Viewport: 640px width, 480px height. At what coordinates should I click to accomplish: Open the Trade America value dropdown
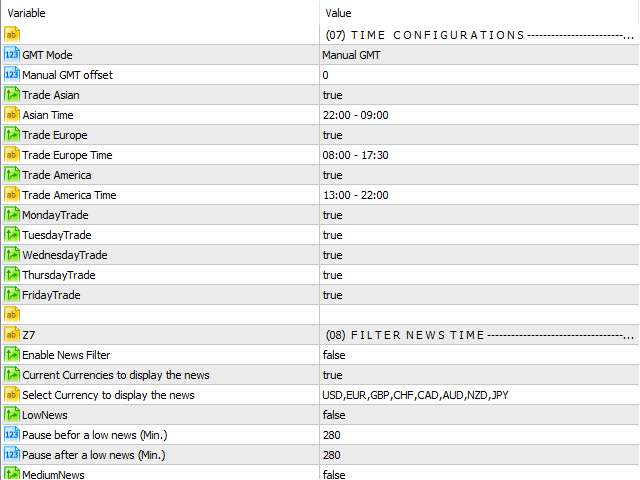(479, 175)
